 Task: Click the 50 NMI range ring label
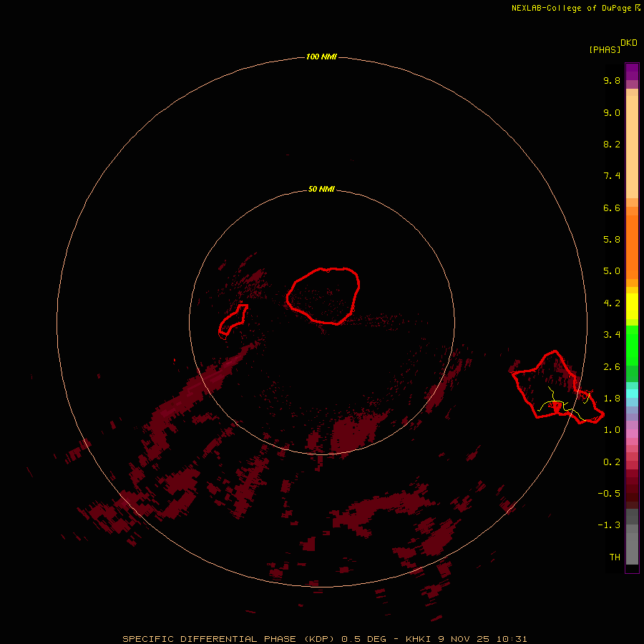[x=321, y=189]
